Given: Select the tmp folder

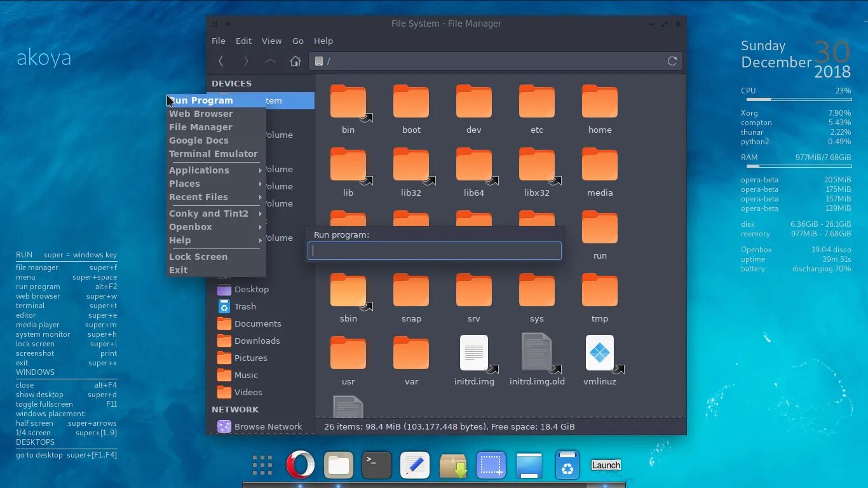Looking at the screenshot, I should (600, 298).
